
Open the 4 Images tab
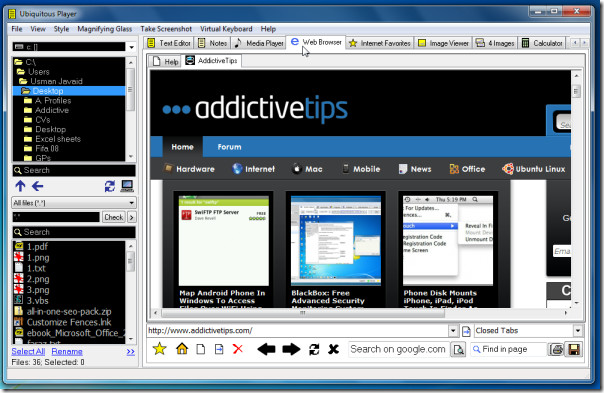495,43
